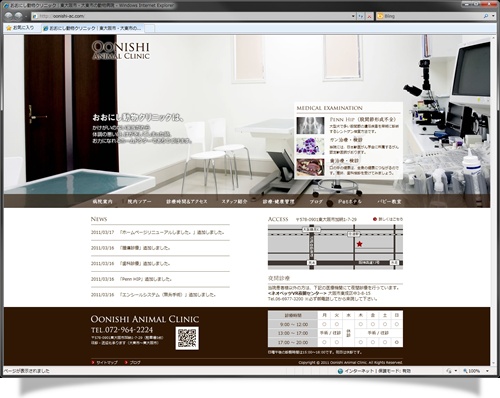The width and height of the screenshot is (500, 398).
Task: Click the red stop loading icon
Action: point(369,16)
